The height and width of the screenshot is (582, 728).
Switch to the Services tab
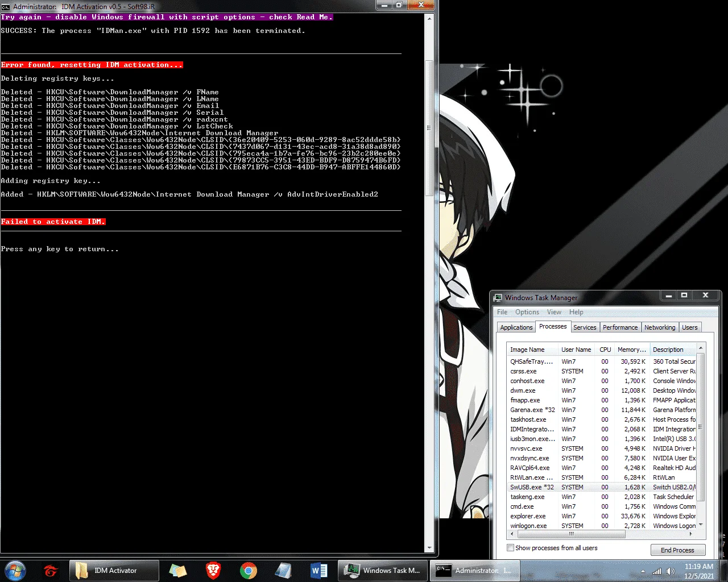(585, 327)
